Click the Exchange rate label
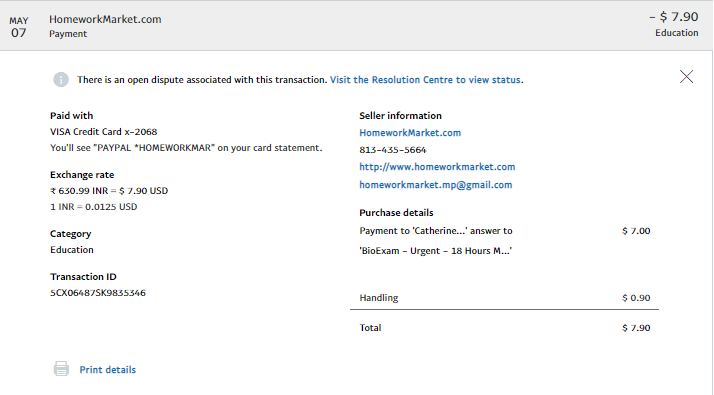 (x=82, y=174)
